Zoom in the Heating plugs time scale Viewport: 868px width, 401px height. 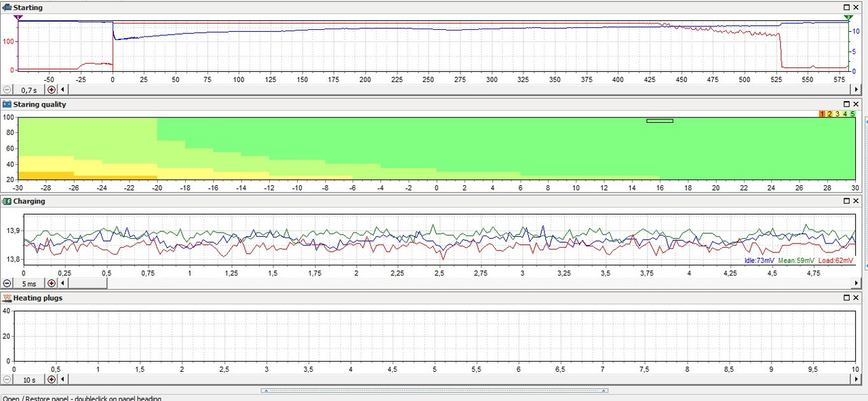point(52,379)
